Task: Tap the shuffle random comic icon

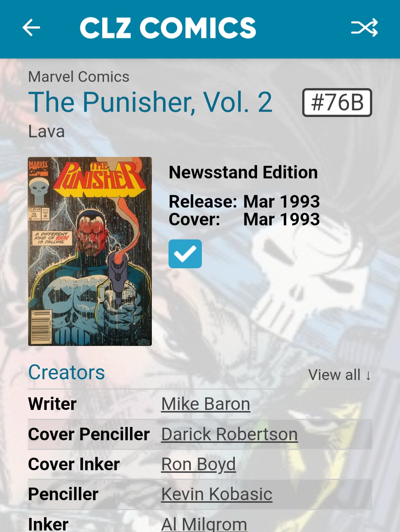Action: point(364,28)
